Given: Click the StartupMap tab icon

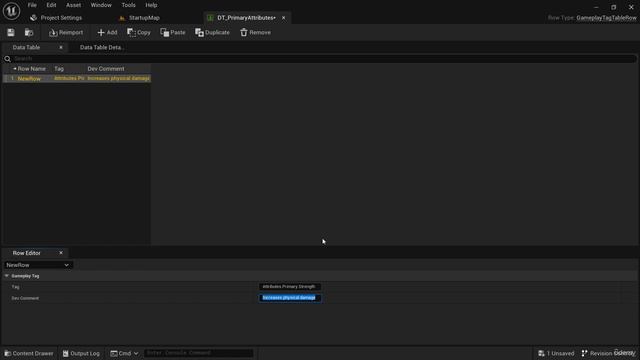Looking at the screenshot, I should (x=122, y=18).
